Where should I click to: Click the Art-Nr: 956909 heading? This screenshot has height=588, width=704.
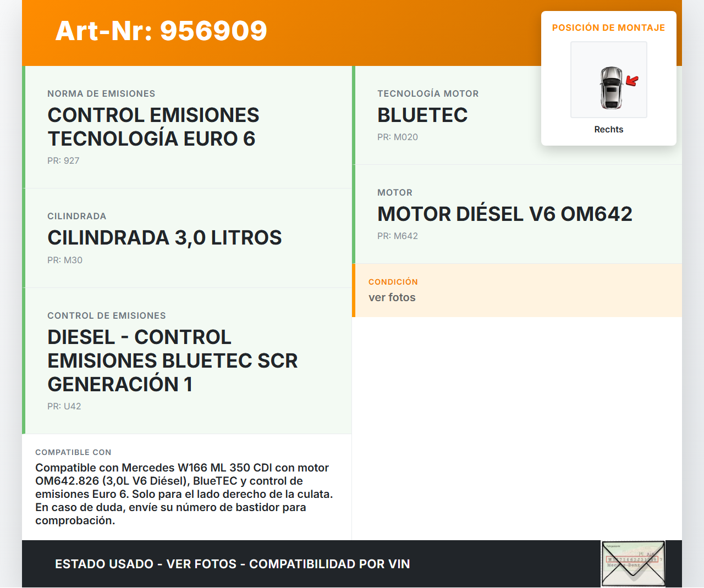point(161,31)
